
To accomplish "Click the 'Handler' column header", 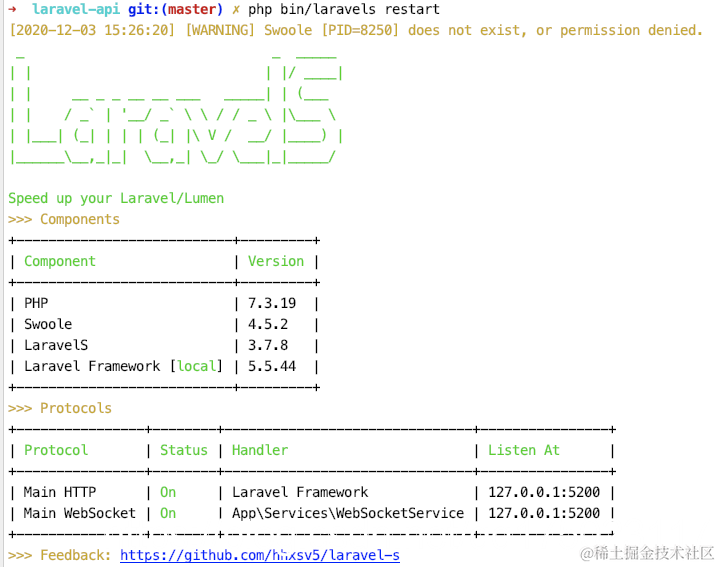I will [260, 450].
